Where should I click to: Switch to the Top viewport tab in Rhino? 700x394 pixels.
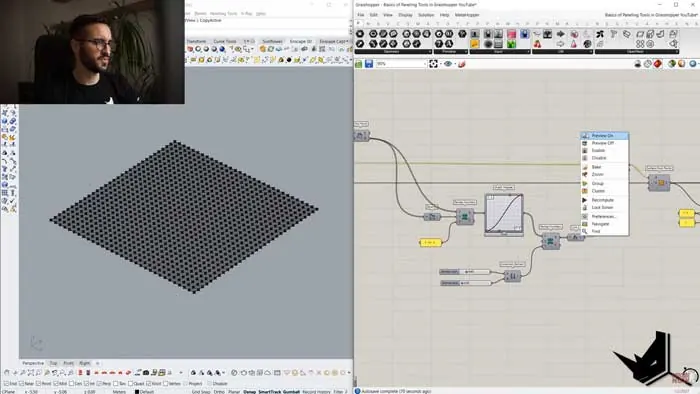[x=54, y=363]
